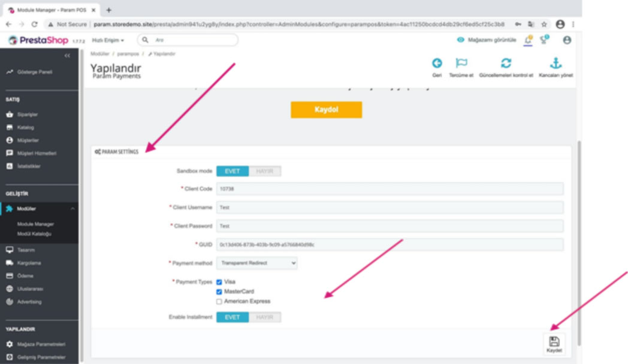
Task: Click Modüller breadcrumb link
Action: (x=99, y=54)
